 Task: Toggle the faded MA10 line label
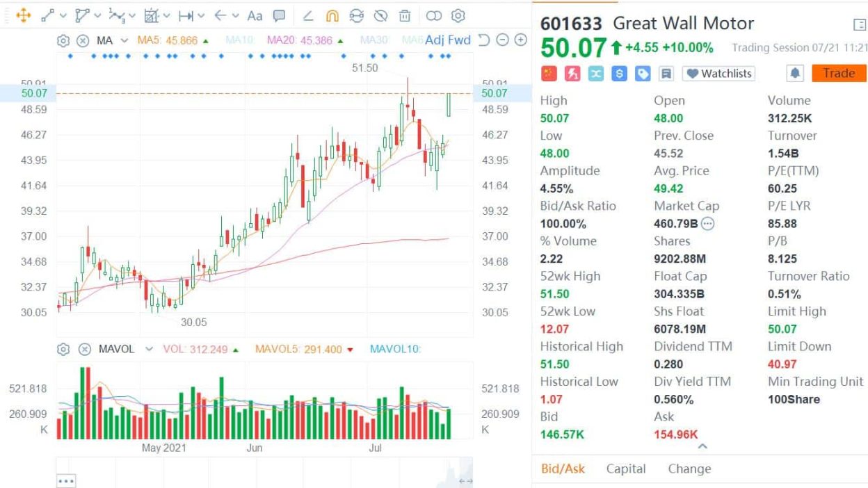pos(239,40)
